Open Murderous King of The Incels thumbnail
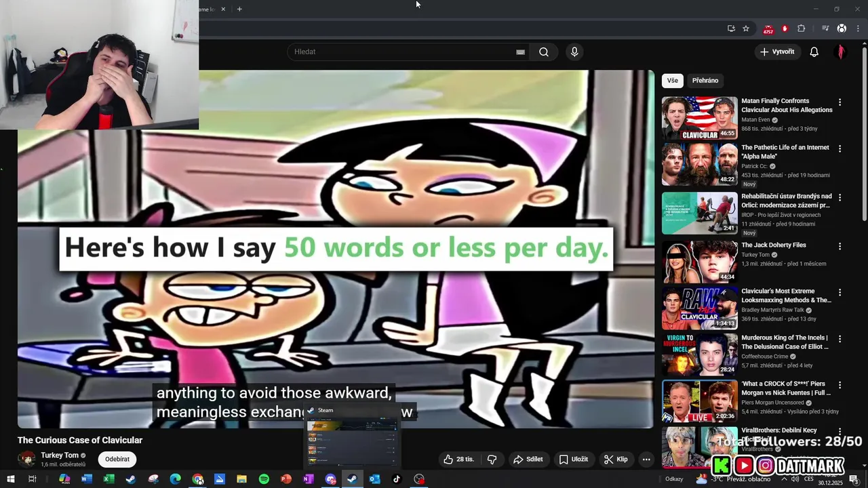Image resolution: width=868 pixels, height=488 pixels. (x=699, y=353)
